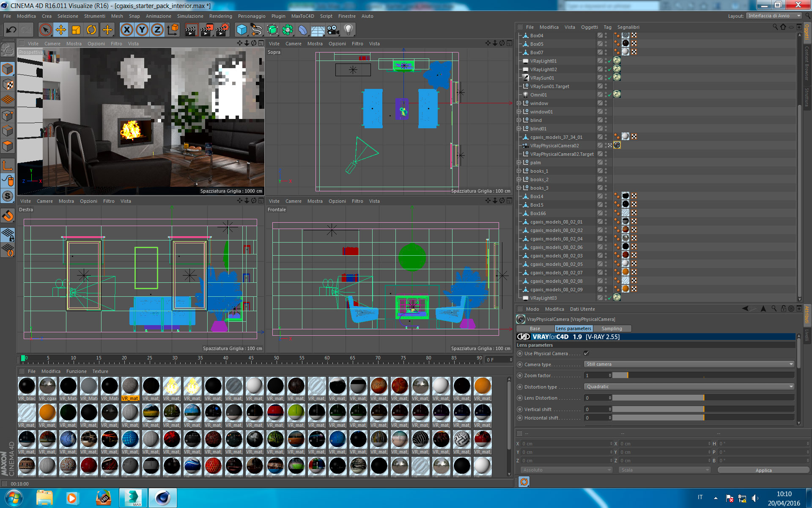Click the Camera object icon
Viewport: 812px width, 508px height.
pos(333,30)
